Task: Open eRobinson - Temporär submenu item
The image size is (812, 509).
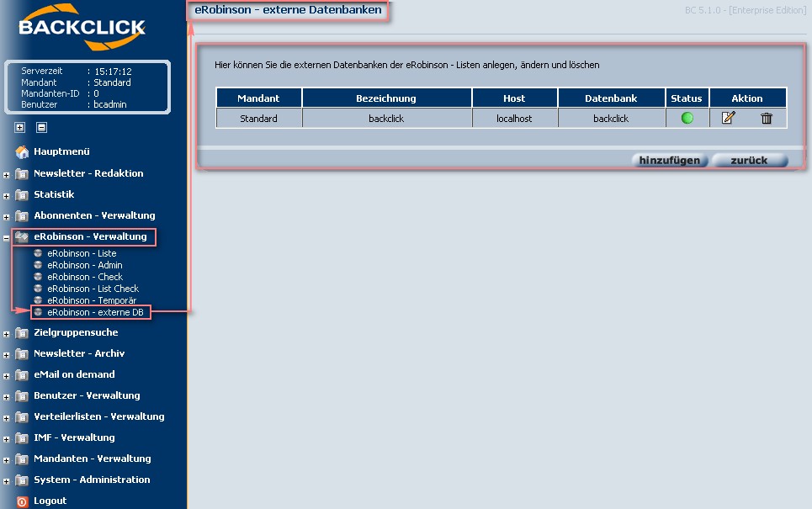Action: point(92,300)
